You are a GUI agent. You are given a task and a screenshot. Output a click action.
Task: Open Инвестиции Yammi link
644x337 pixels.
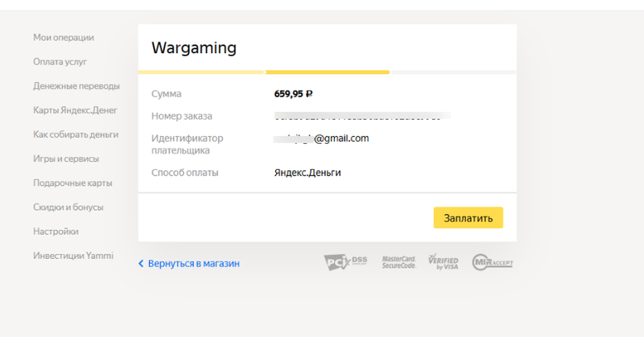(73, 255)
